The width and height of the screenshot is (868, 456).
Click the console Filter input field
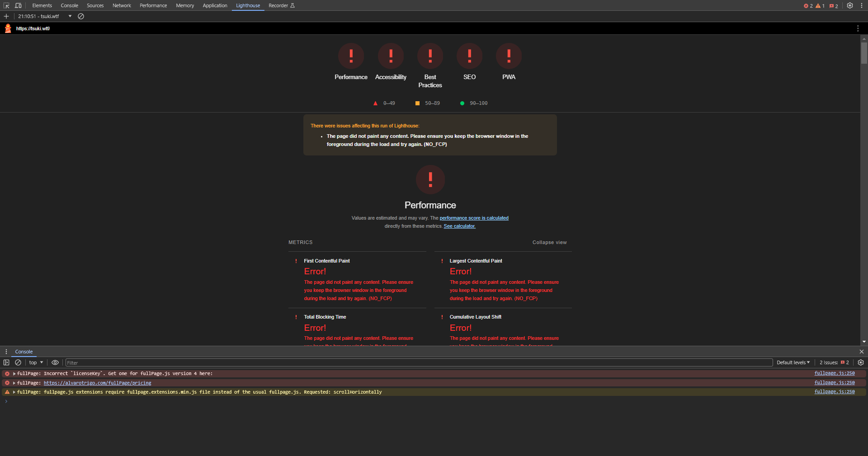(419, 362)
